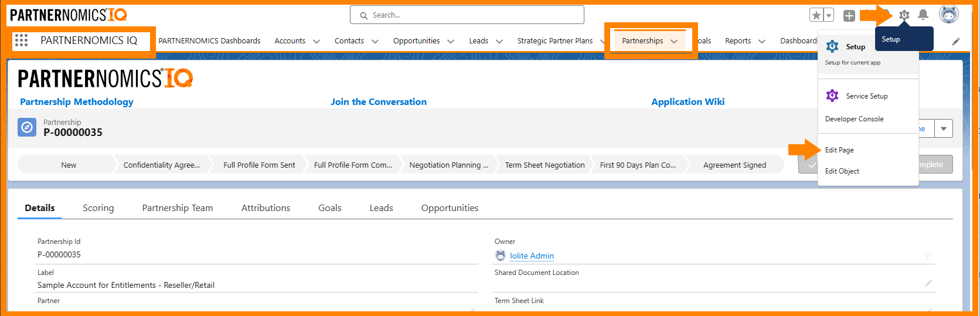Open the Partnerships nav tab
Image resolution: width=980 pixels, height=316 pixels.
(x=642, y=41)
